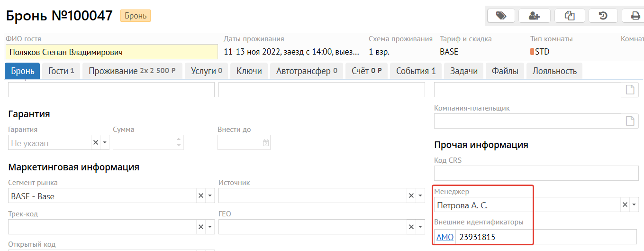Open the Автотрансфер tab
The image size is (644, 251).
click(307, 71)
